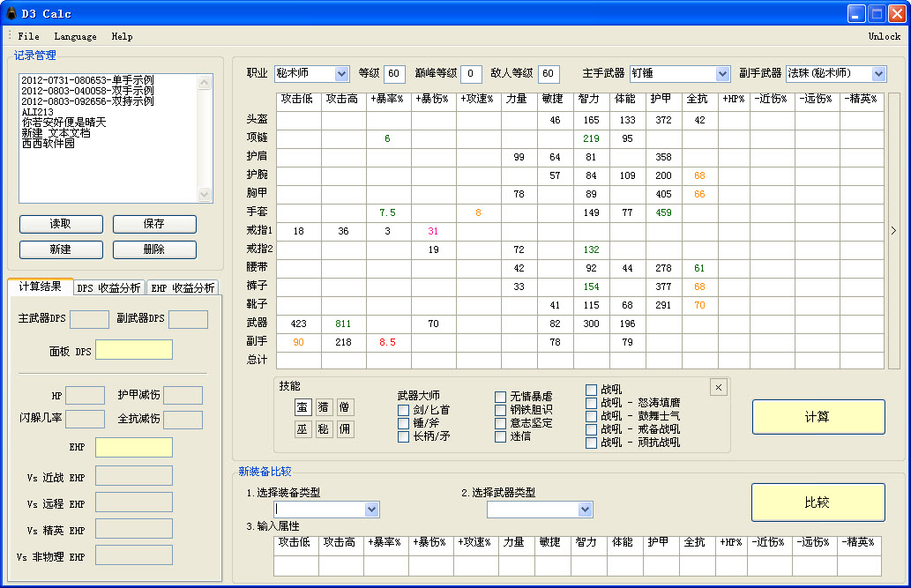
Task: Check the 无情暴虐 passive skill
Action: point(500,398)
